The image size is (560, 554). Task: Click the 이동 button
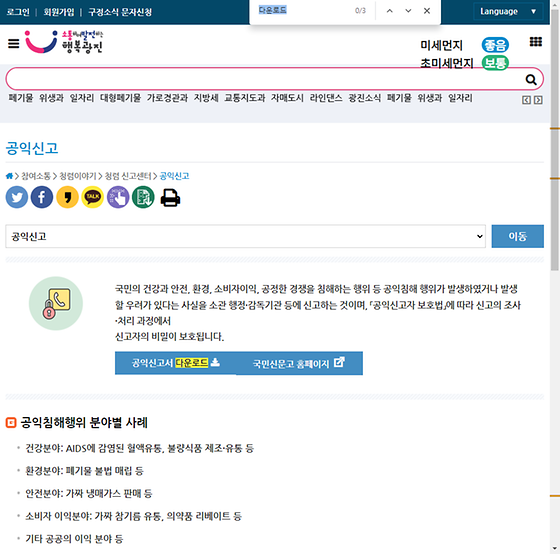518,236
